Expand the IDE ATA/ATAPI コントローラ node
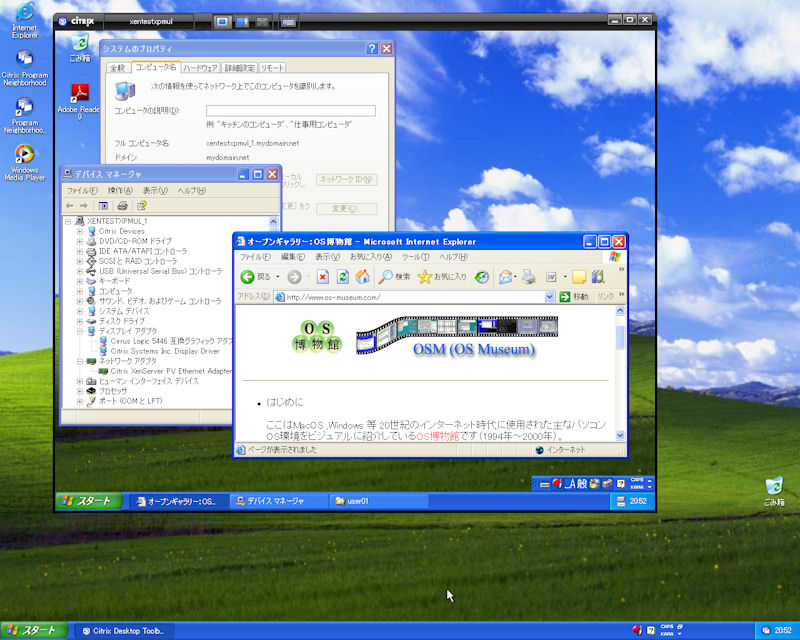The height and width of the screenshot is (640, 800). pyautogui.click(x=80, y=251)
